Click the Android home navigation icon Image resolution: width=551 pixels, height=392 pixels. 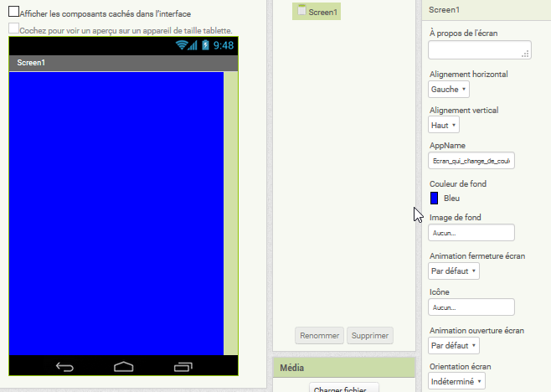click(124, 366)
